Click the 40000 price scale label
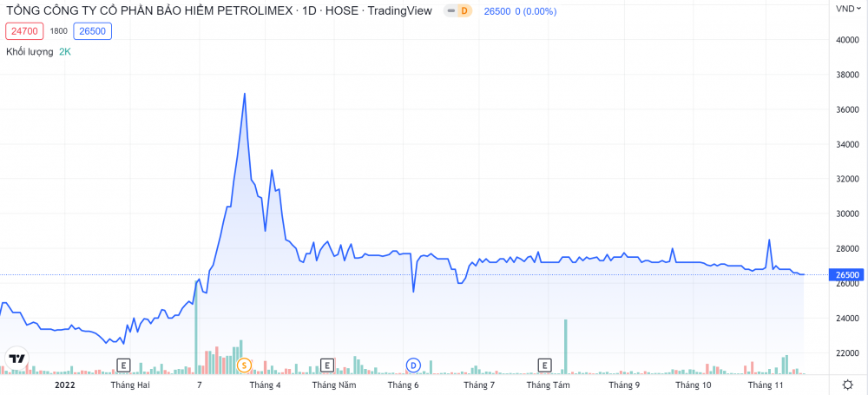 click(x=847, y=40)
